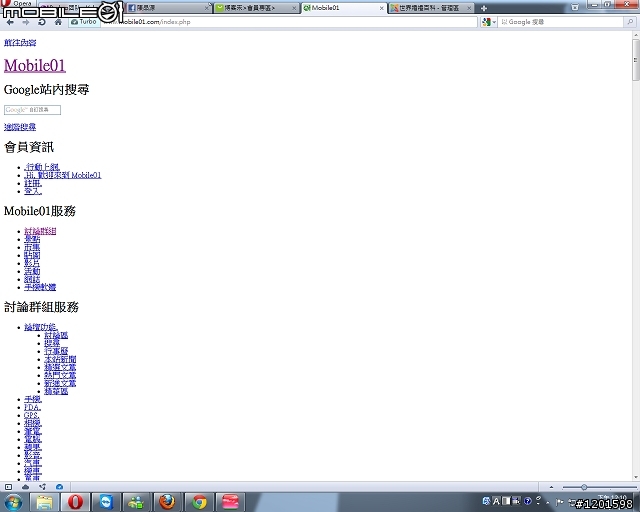This screenshot has height=512, width=640.
Task: Open the browser home page icon
Action: click(58, 22)
